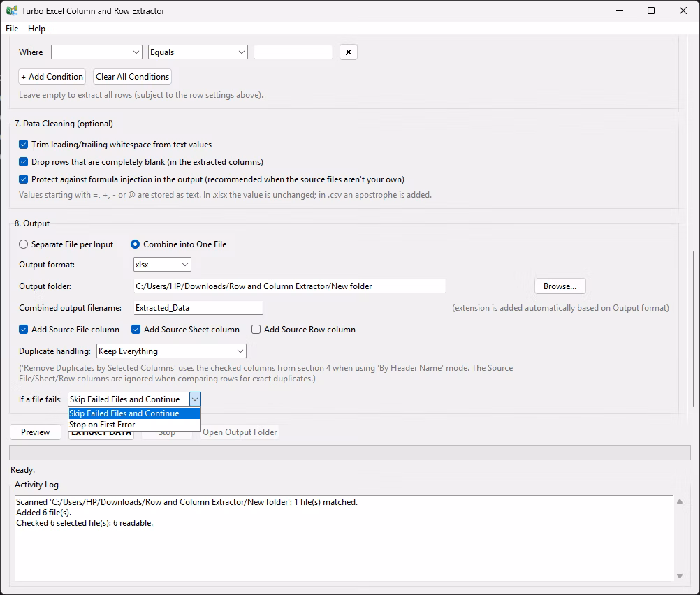Choose Stop on First Error option

click(134, 425)
